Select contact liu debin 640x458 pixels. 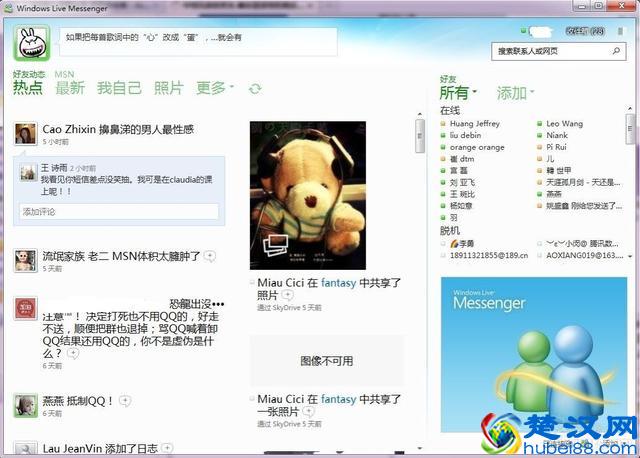pos(465,136)
